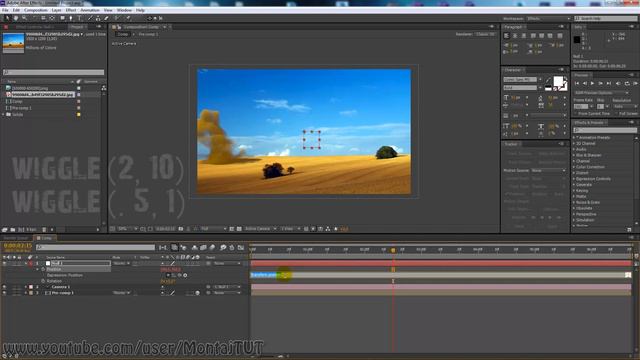Click the left-align paragraph icon
This screenshot has width=640, height=360.
[507, 36]
